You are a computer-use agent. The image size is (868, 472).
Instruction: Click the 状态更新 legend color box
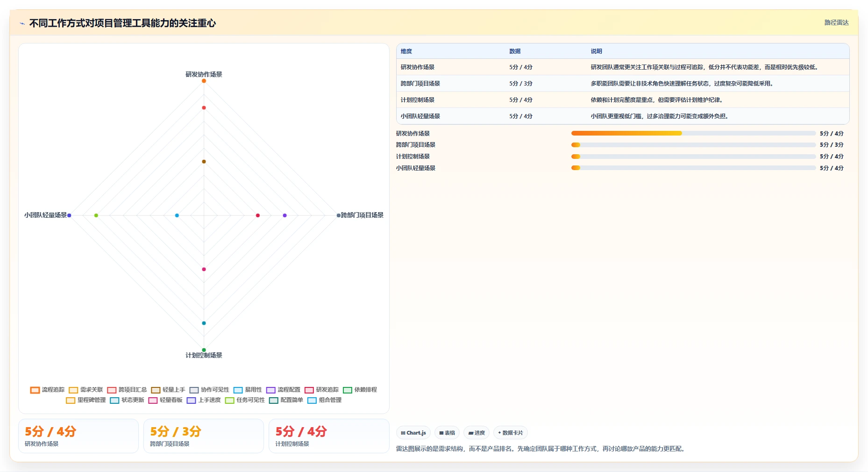coord(114,400)
